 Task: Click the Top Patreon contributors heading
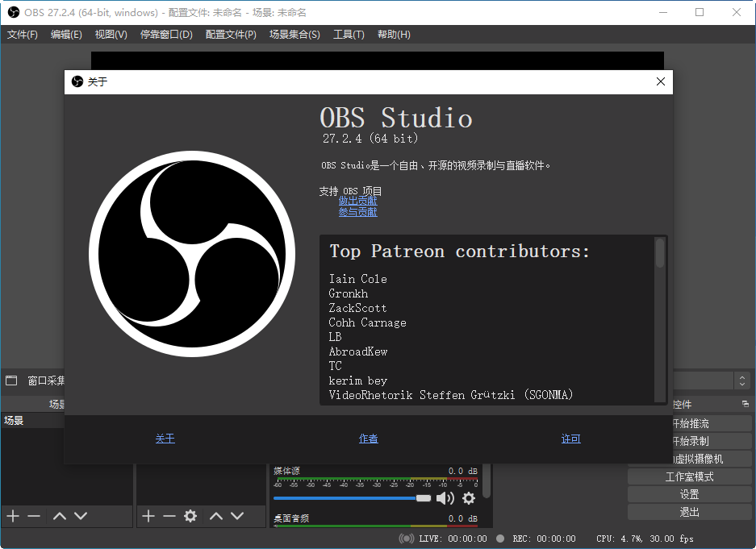pyautogui.click(x=459, y=252)
